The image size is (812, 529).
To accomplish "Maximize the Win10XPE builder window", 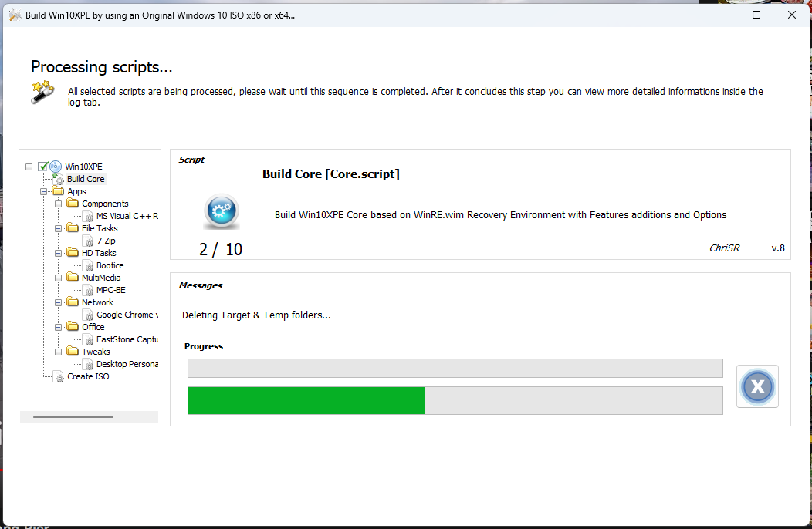I will point(756,15).
